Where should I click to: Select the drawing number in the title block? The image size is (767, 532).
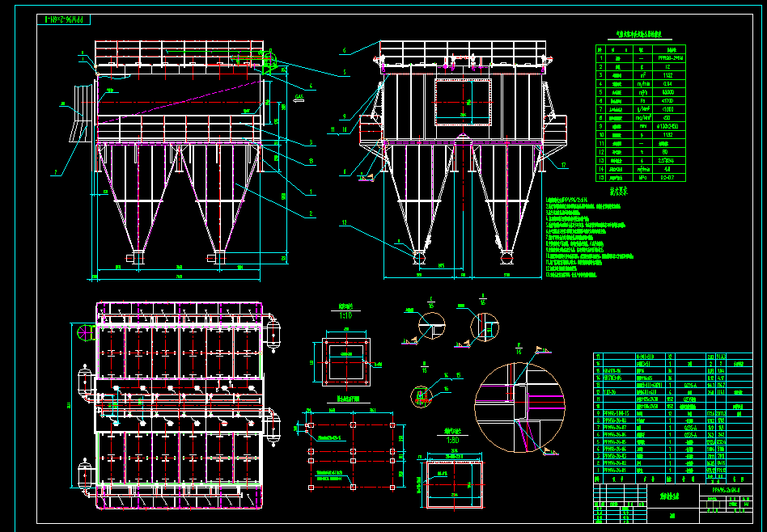tap(726, 489)
